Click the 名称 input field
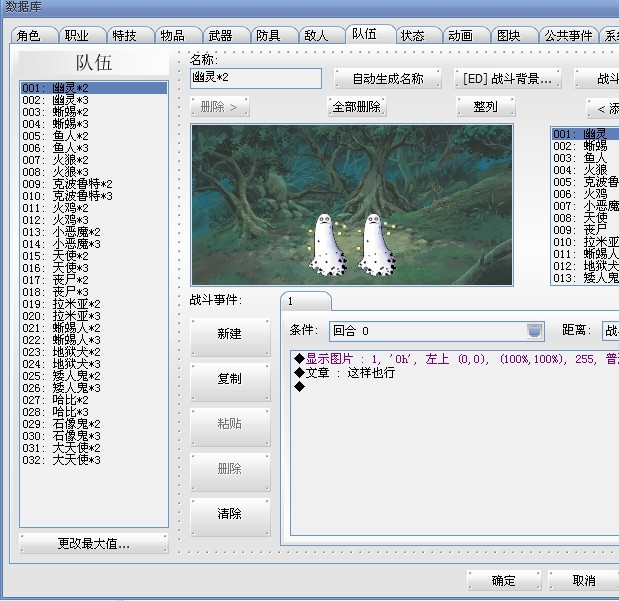Screen dimensions: 619x601 point(256,78)
